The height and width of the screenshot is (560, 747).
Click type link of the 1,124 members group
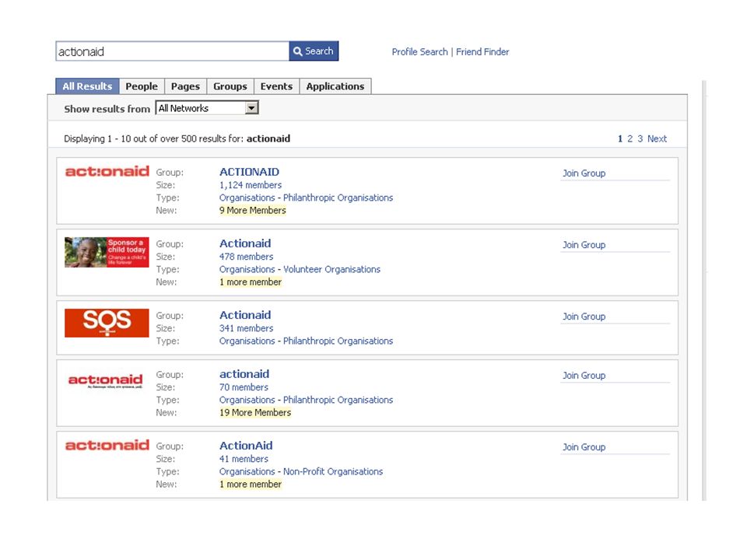(x=306, y=198)
